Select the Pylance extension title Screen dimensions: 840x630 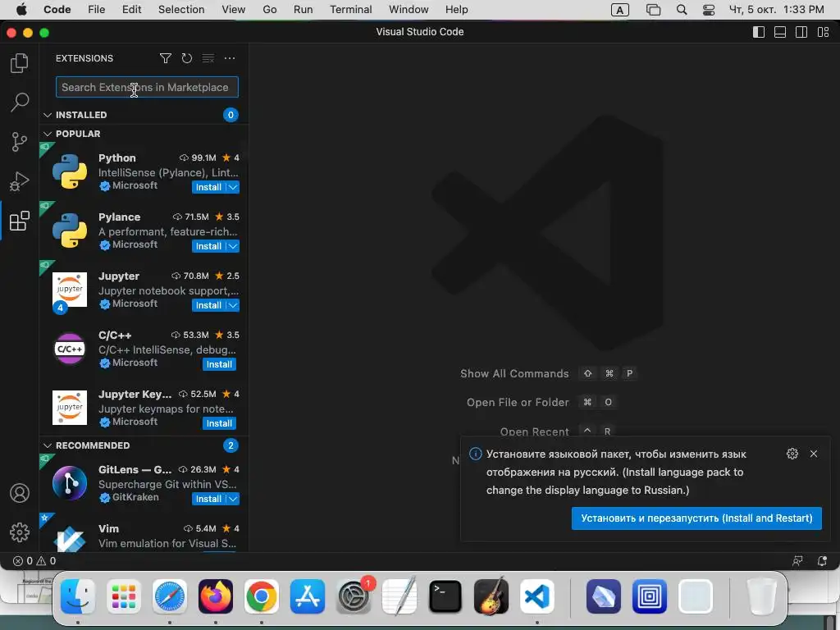[x=120, y=217]
